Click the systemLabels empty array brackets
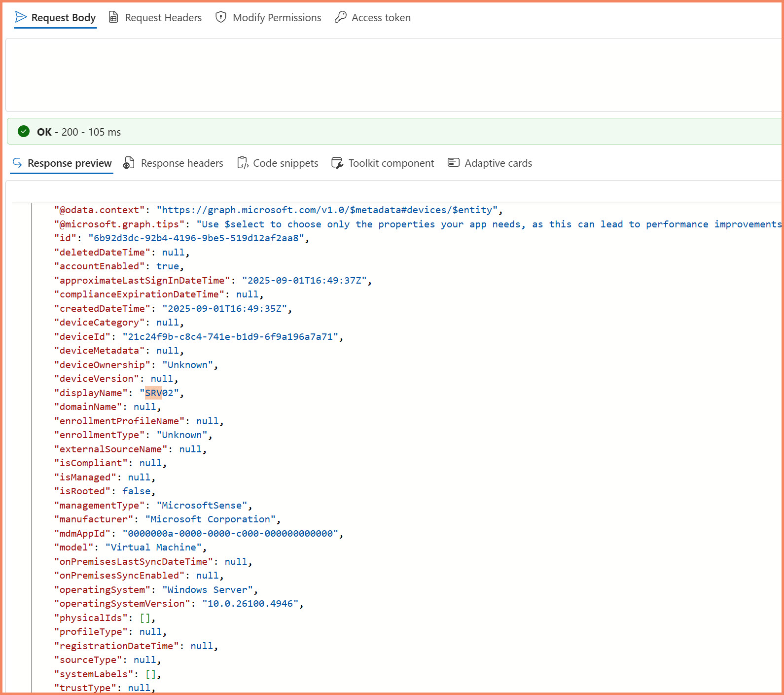This screenshot has height=695, width=784. pyautogui.click(x=151, y=674)
